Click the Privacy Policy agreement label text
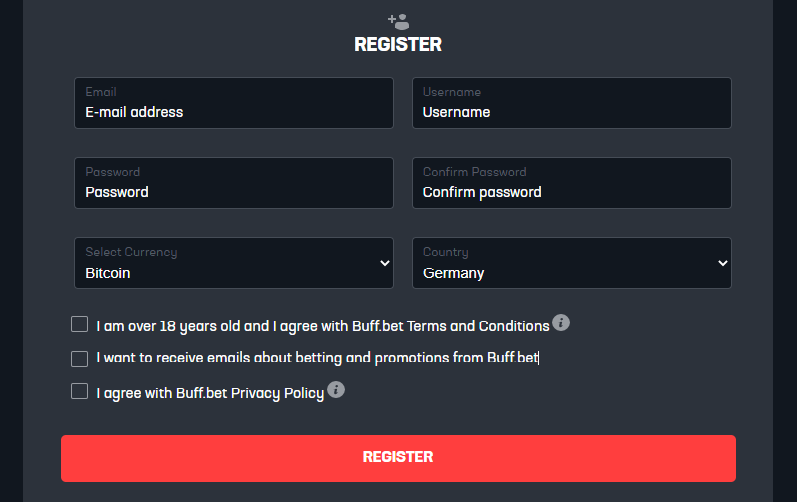The image size is (797, 502). point(210,393)
